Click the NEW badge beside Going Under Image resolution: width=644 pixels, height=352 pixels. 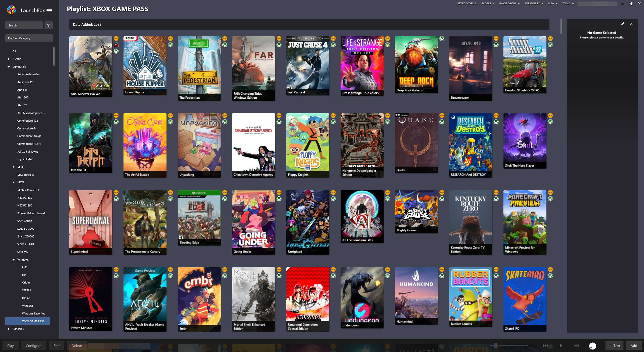click(279, 193)
